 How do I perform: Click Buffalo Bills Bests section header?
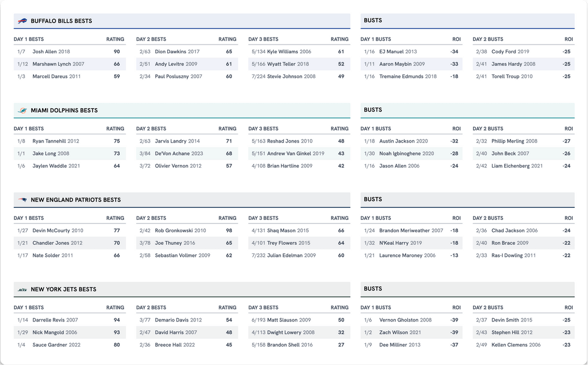point(62,21)
